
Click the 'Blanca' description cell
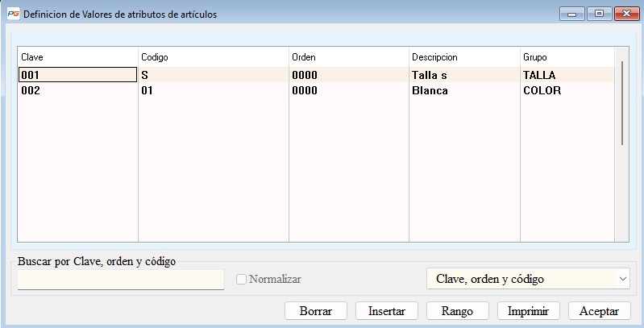pos(464,90)
